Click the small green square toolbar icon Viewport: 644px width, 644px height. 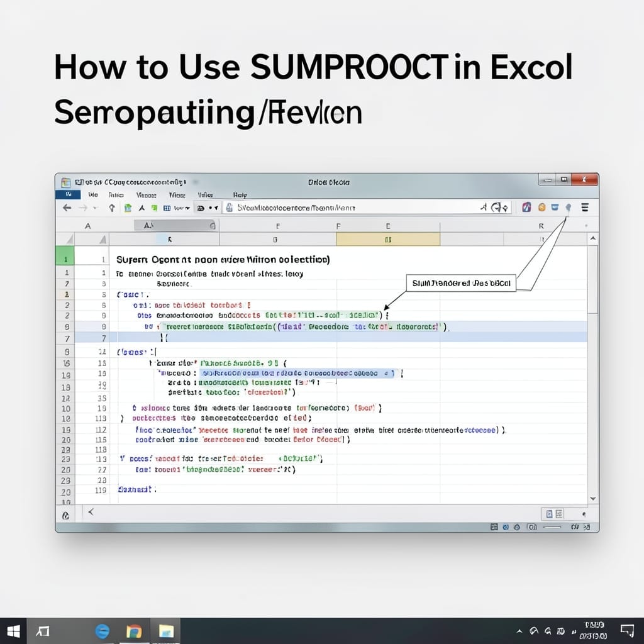click(155, 208)
